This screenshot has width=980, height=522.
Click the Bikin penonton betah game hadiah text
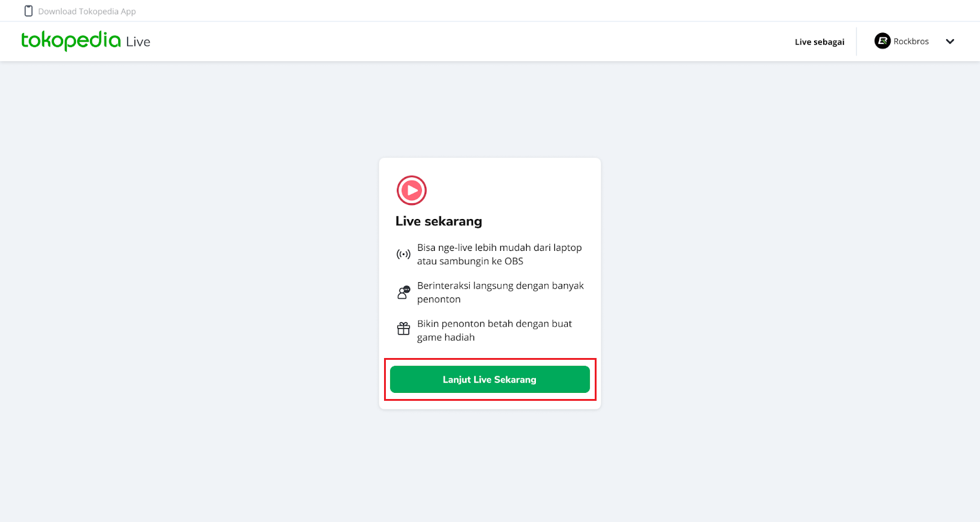[494, 330]
